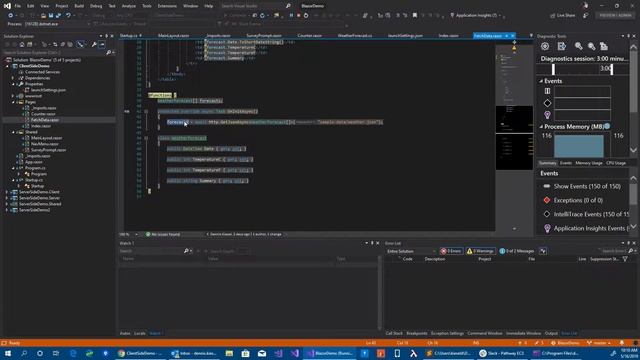Toggle the Errors filter in Error List
This screenshot has width=640, height=360.
(451, 251)
